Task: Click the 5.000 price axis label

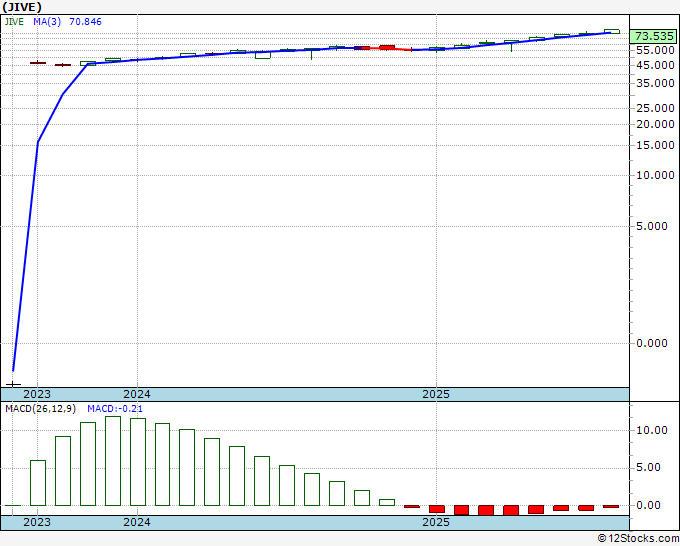Action: pos(651,226)
